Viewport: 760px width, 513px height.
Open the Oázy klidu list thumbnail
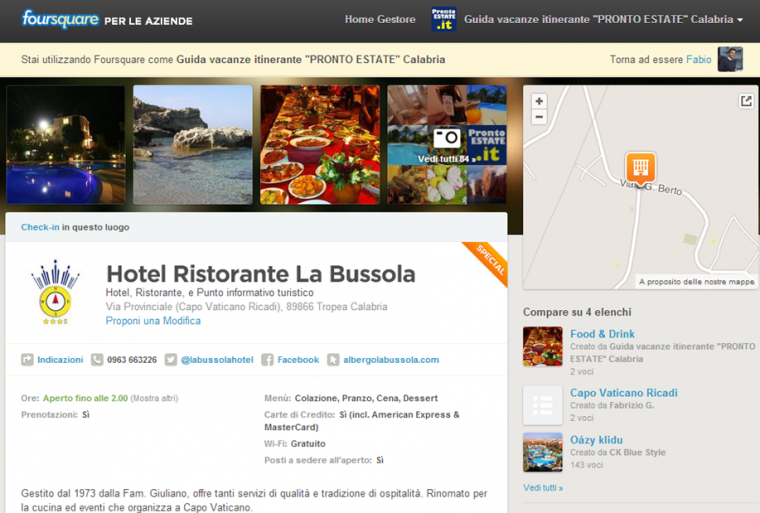(542, 452)
